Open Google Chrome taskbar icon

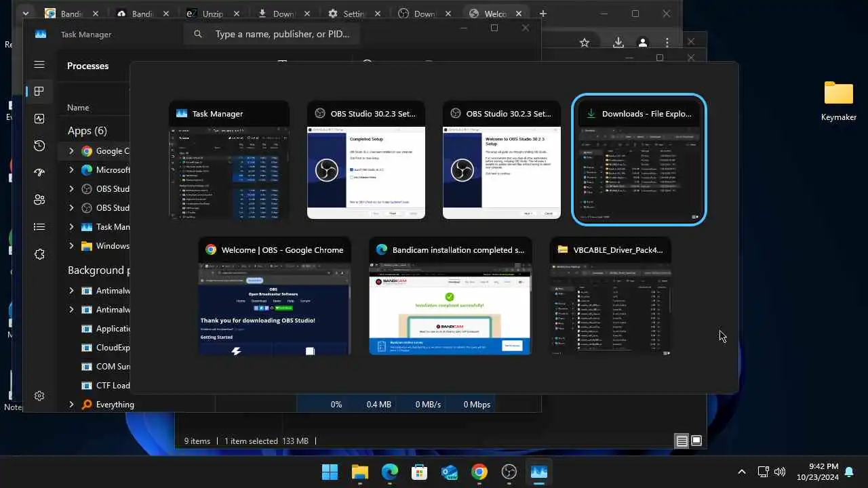pos(479,472)
